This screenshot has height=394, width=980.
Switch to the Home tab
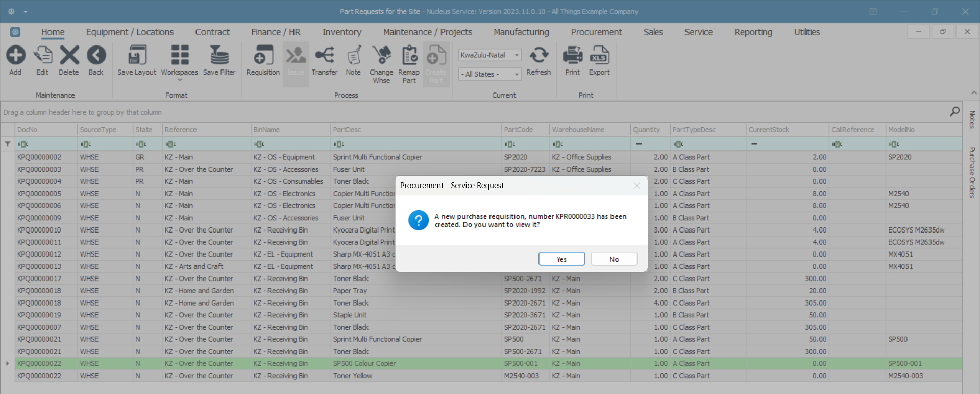pos(53,32)
